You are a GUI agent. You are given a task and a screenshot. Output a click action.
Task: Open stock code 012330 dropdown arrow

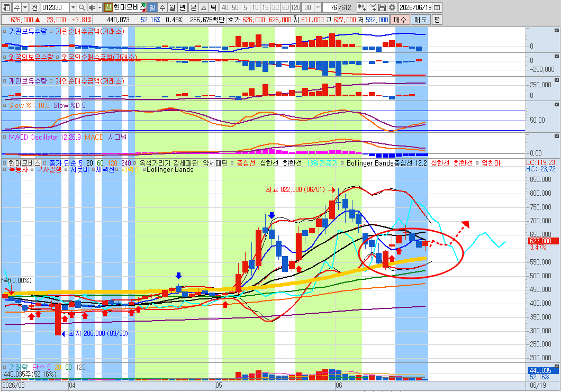(73, 7)
